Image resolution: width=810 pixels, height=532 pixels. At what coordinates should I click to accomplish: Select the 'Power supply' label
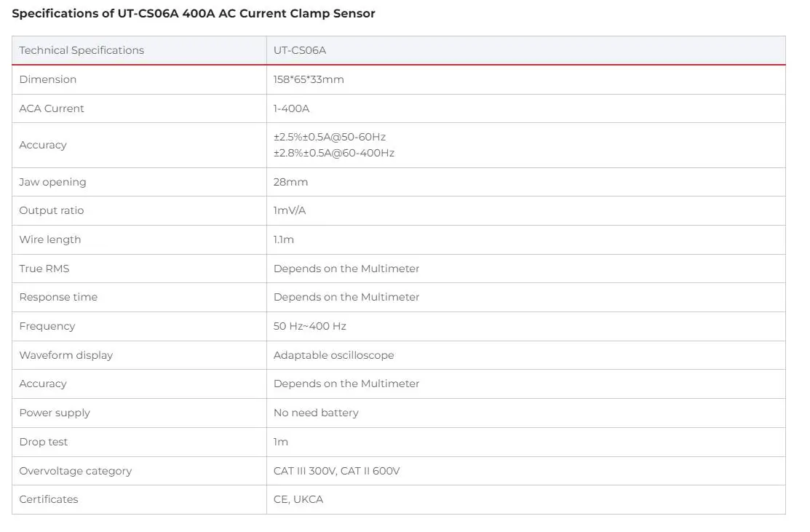pyautogui.click(x=55, y=413)
